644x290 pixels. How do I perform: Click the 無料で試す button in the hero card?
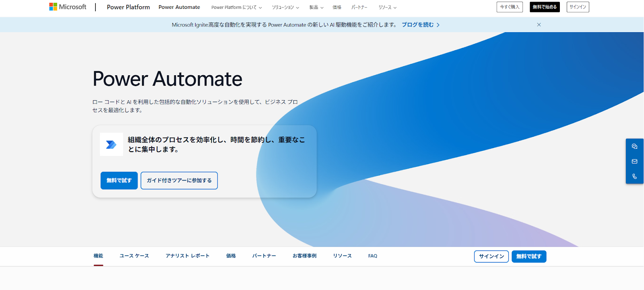[x=119, y=181]
